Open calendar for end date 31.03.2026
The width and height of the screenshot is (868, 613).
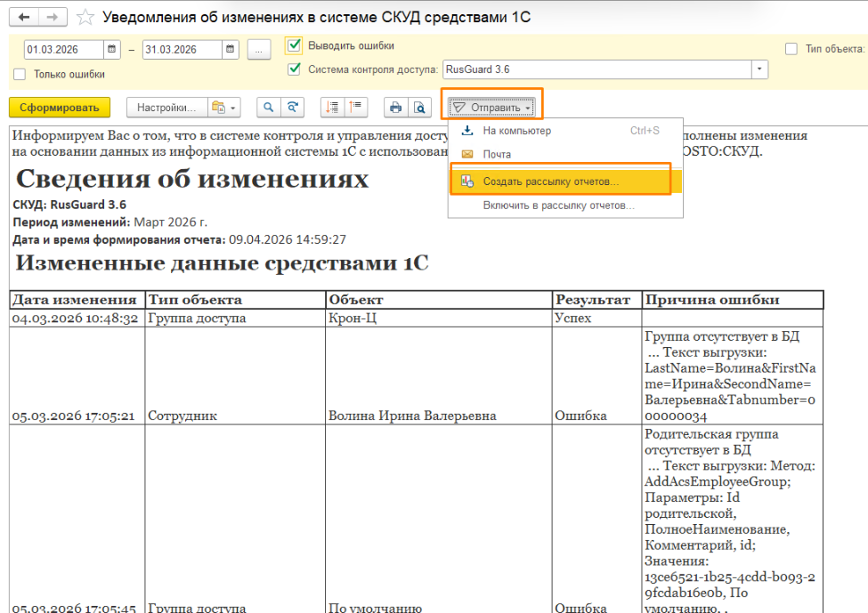coord(230,50)
